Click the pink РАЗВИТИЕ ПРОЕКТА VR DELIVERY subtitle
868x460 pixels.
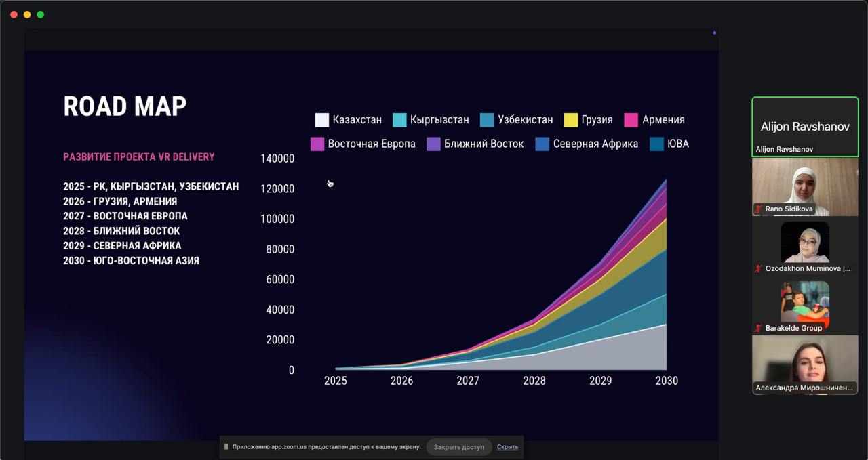pyautogui.click(x=139, y=157)
